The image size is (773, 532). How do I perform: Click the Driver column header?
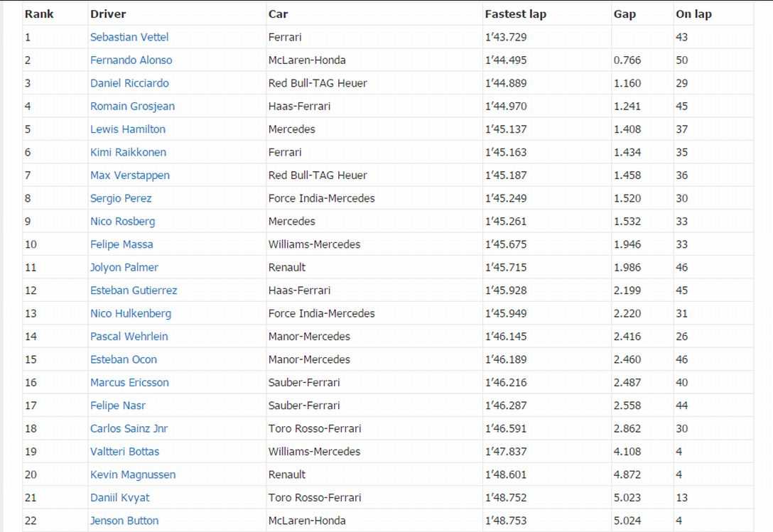pyautogui.click(x=108, y=14)
